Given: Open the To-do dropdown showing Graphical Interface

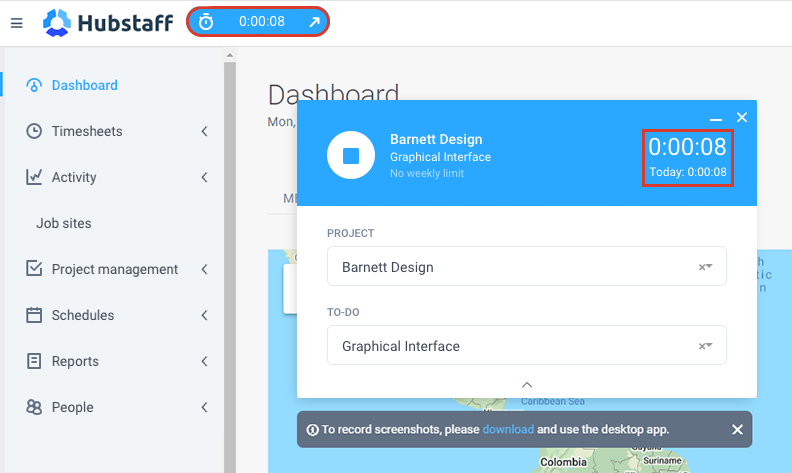Looking at the screenshot, I should [x=527, y=345].
